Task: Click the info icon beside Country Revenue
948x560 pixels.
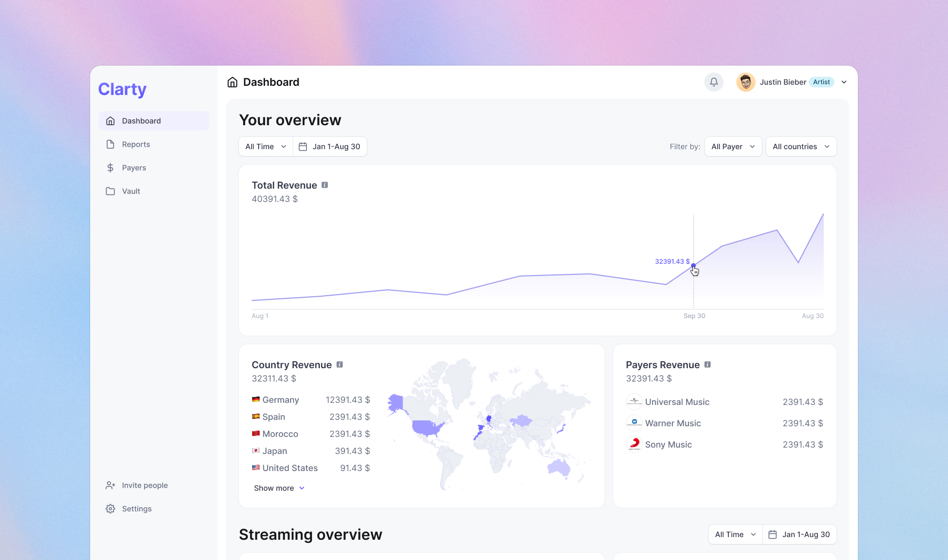Action: tap(340, 364)
